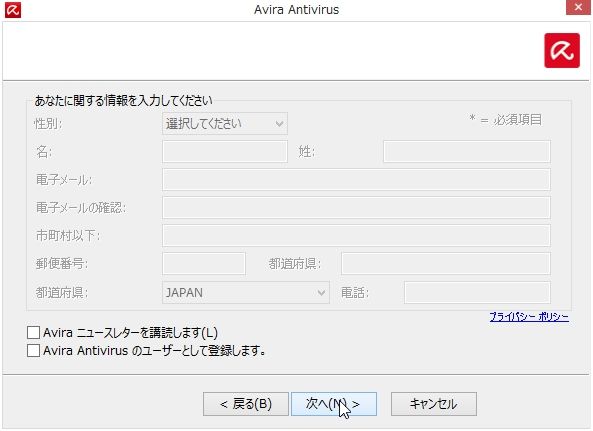Screen dimensions: 593x431
Task: Click the Avira logo icon in title bar
Action: [13, 10]
